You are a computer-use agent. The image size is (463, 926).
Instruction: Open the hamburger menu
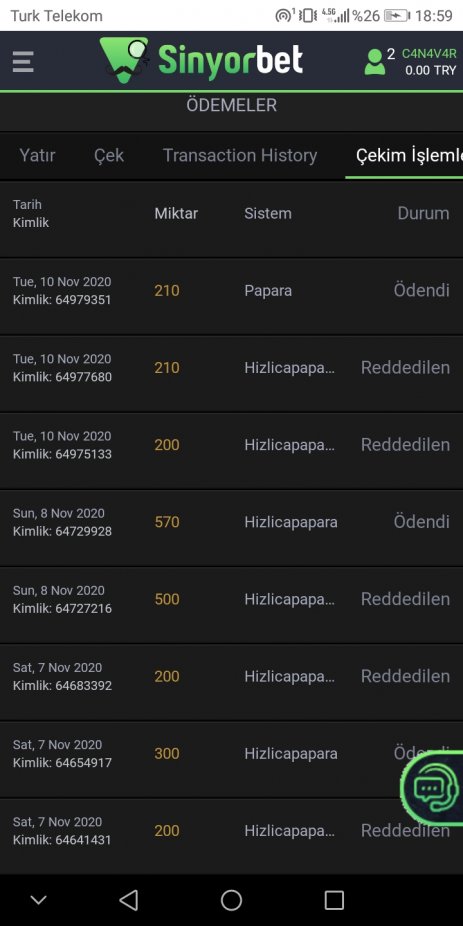[23, 61]
